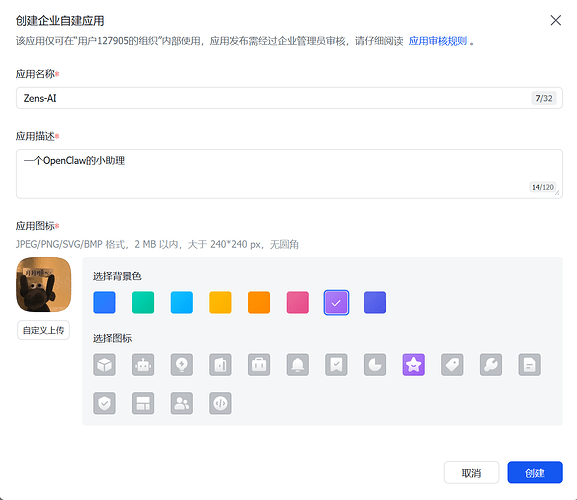Select the yellow background color
Screen dimensions: 577x500
coord(220,302)
